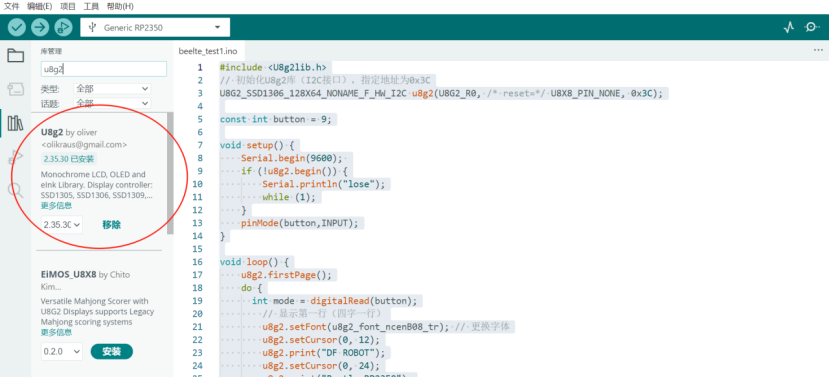Open the Boards Manager sidebar icon
The width and height of the screenshot is (830, 377).
[15, 89]
